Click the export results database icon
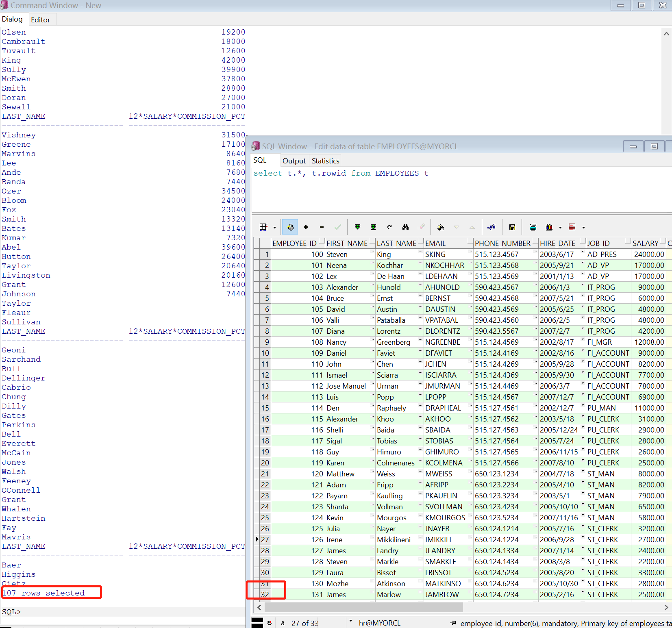The height and width of the screenshot is (628, 672). pos(533,227)
